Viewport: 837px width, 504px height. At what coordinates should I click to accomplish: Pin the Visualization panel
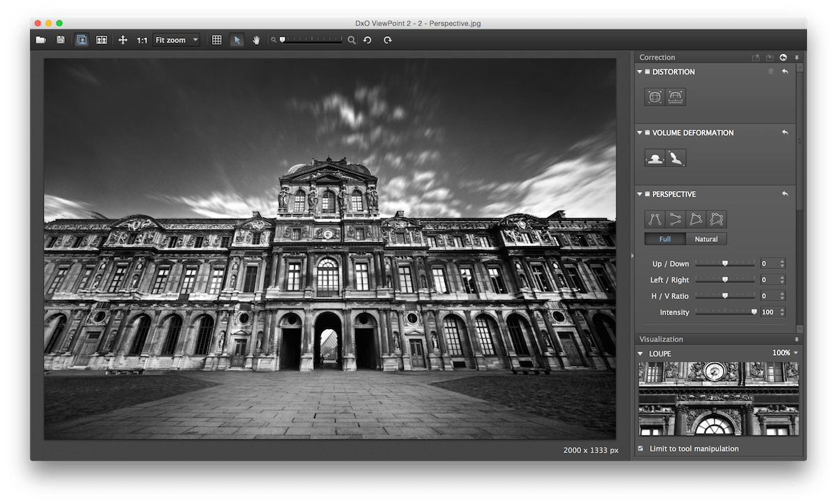click(797, 339)
